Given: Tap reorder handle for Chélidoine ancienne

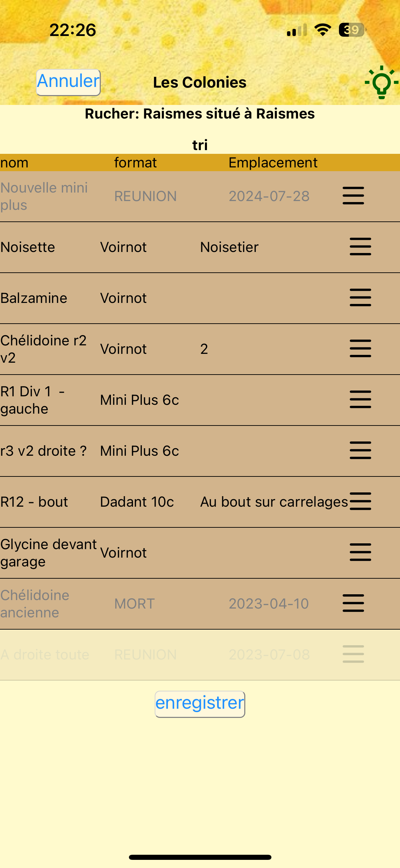Looking at the screenshot, I should click(353, 603).
